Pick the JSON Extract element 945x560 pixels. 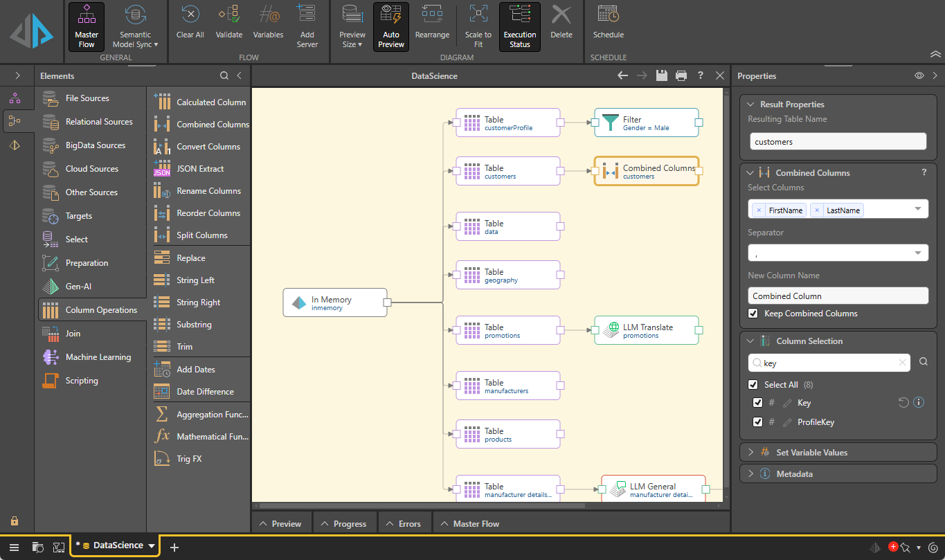(200, 169)
